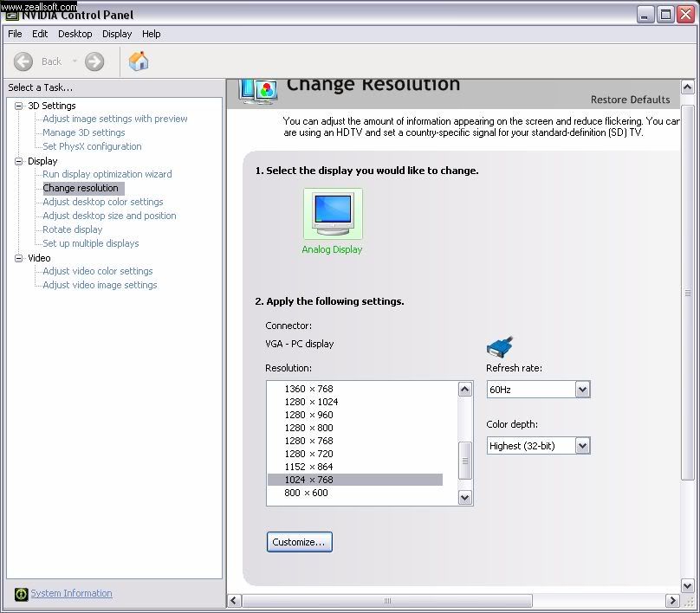Click the Forward arrow icon
700x613 pixels.
tap(94, 61)
